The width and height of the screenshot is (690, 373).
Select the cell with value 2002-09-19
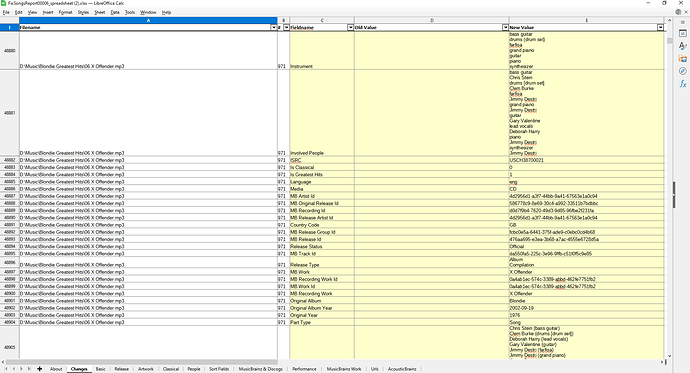pos(586,308)
